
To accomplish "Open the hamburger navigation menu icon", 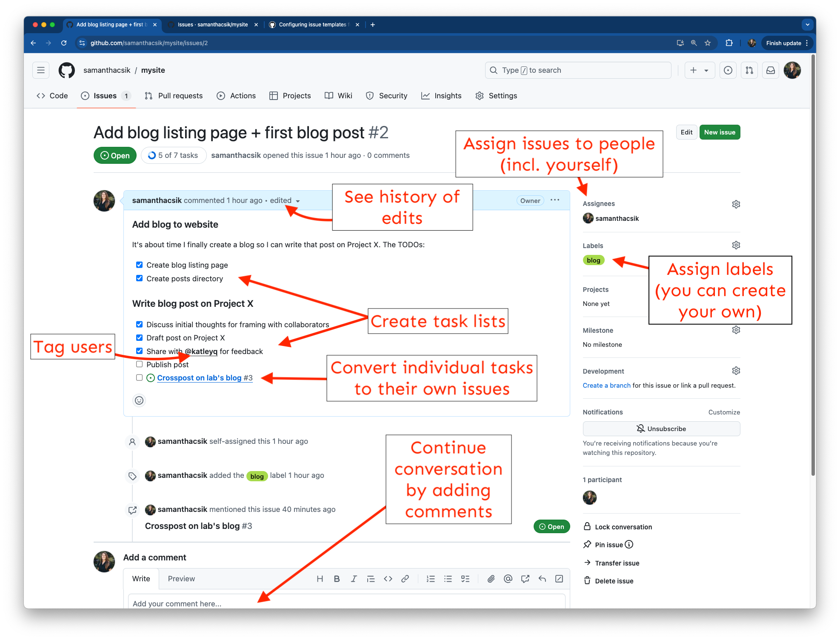I will 41,70.
